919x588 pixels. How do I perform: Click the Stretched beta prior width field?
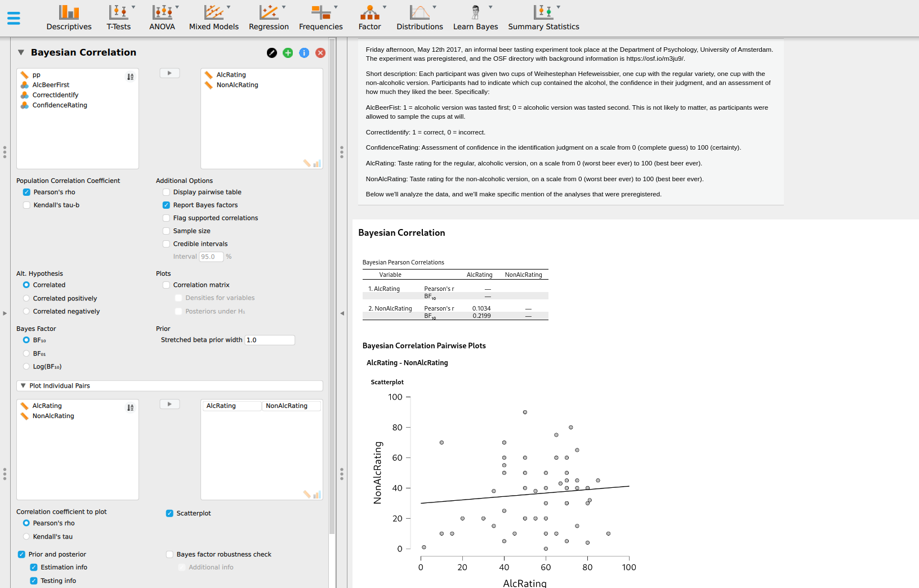269,340
